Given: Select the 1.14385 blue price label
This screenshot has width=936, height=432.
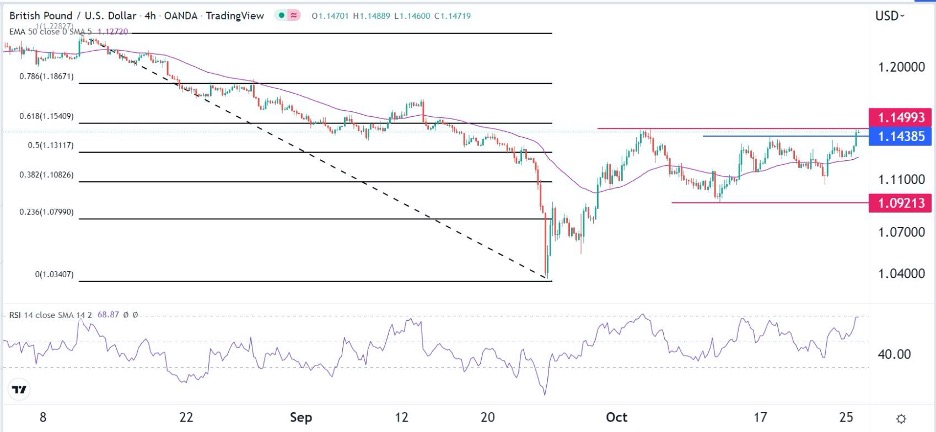Looking at the screenshot, I should 901,137.
